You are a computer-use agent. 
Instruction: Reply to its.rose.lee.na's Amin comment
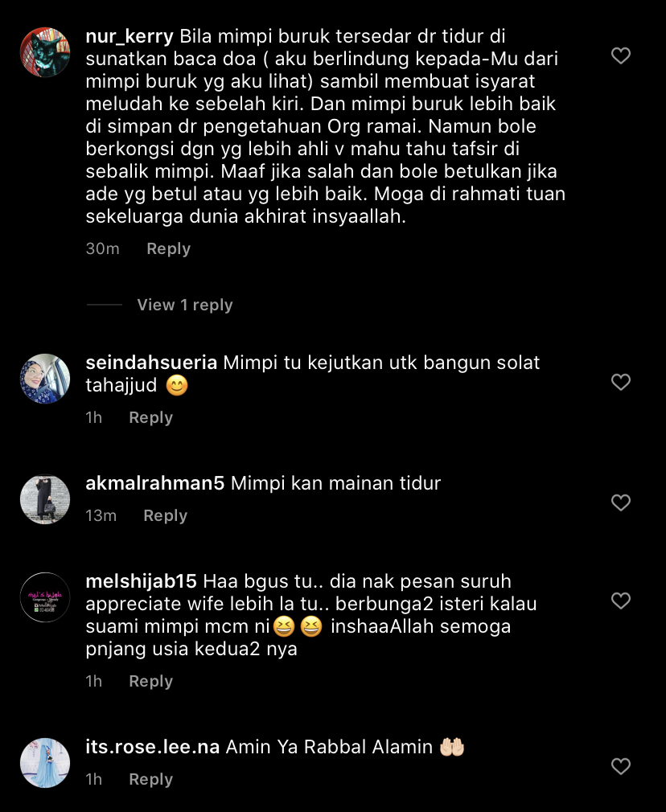click(x=151, y=779)
